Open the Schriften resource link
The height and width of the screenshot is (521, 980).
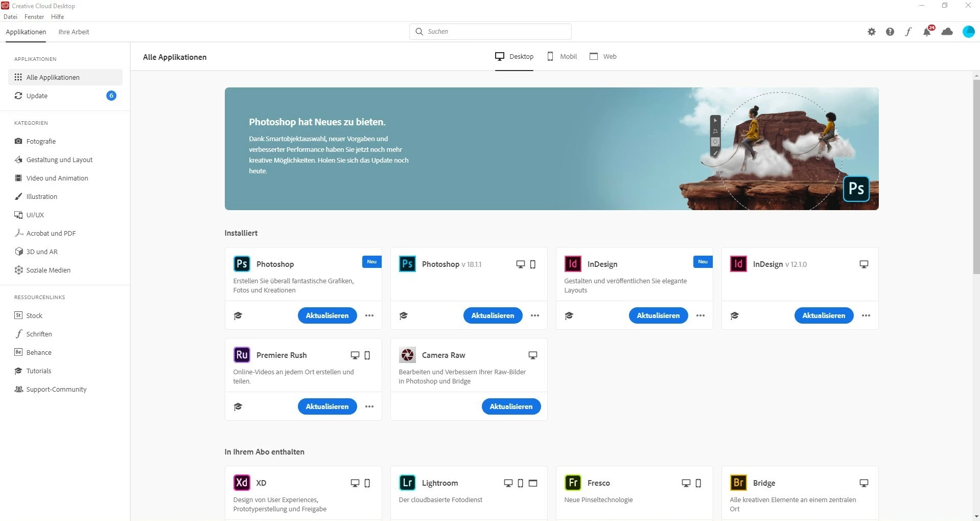[x=65, y=334]
